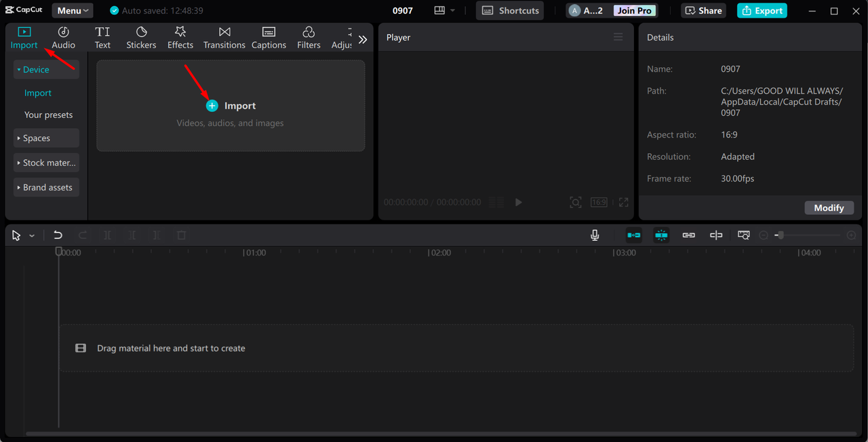Click the 03:00 mark on ruler
This screenshot has height=442, width=868.
625,252
